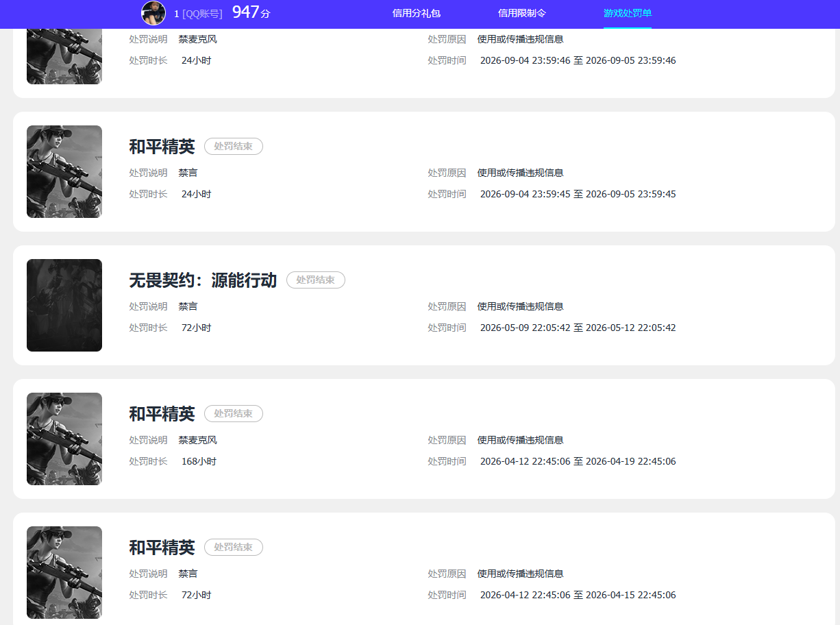Click the user avatar in the header
840x625 pixels.
[153, 13]
